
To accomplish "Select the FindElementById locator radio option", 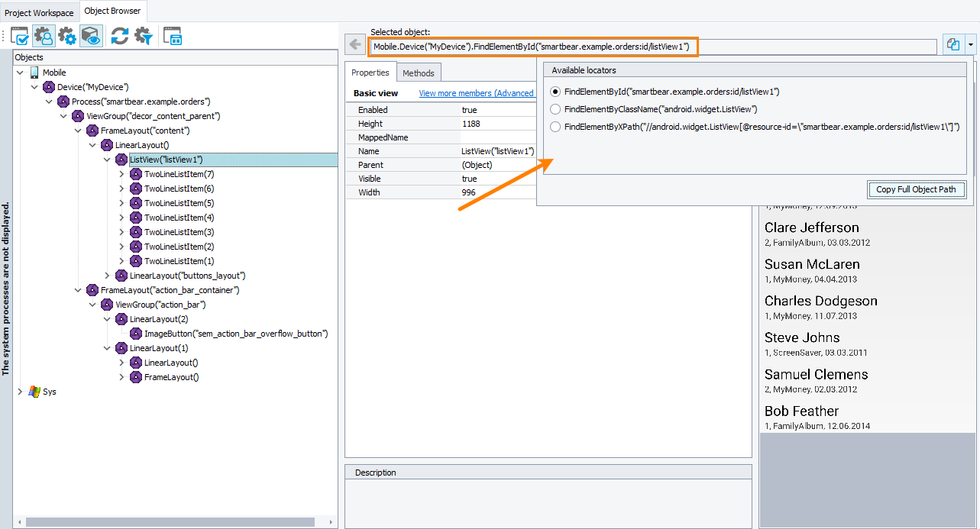I will pos(555,92).
